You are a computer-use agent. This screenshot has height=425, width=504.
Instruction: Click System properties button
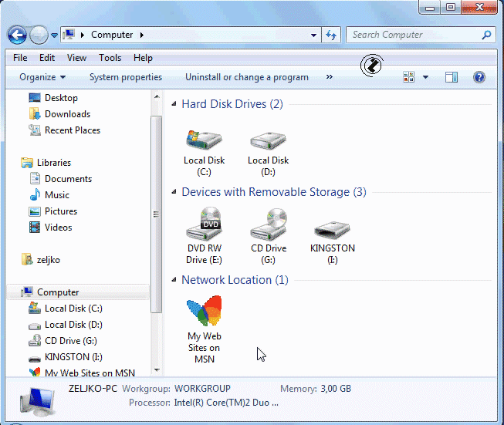pos(126,77)
